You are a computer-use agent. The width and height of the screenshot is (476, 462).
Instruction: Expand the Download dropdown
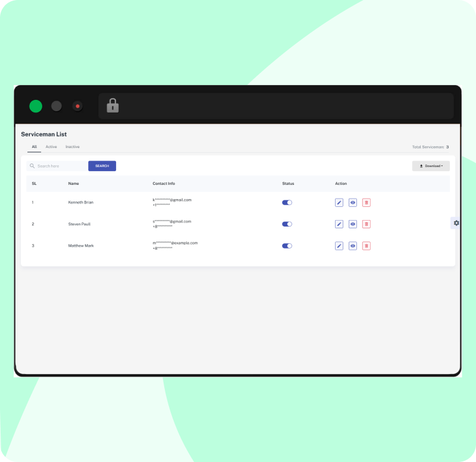pyautogui.click(x=431, y=166)
